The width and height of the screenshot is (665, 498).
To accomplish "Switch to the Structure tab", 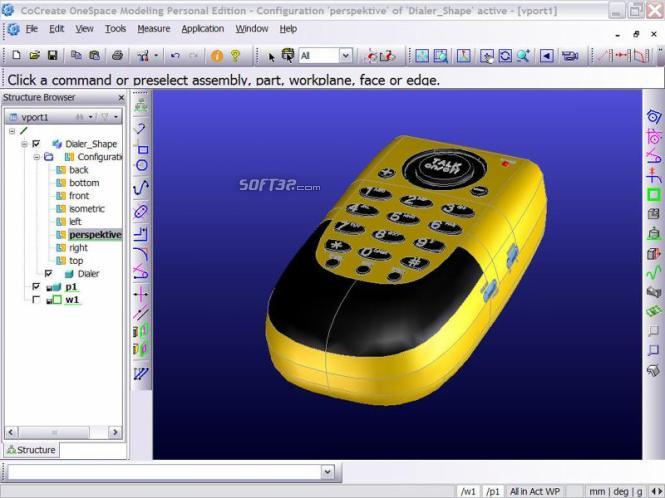I will coord(31,450).
